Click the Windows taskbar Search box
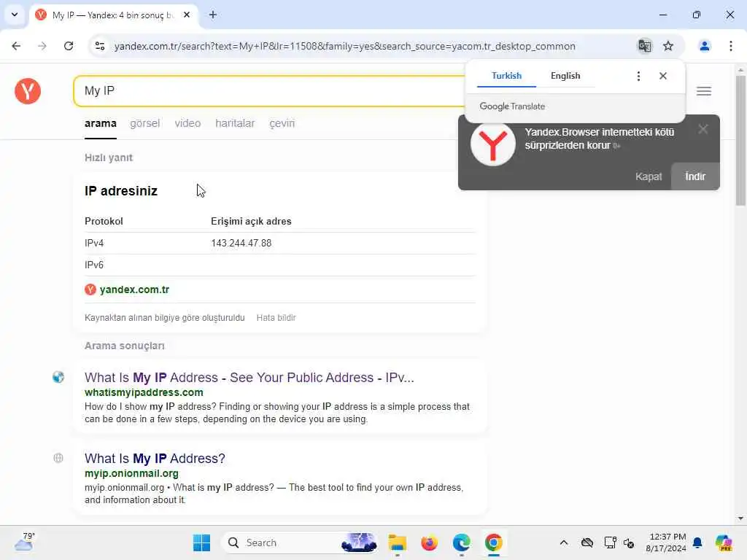747x560 pixels. coord(300,542)
